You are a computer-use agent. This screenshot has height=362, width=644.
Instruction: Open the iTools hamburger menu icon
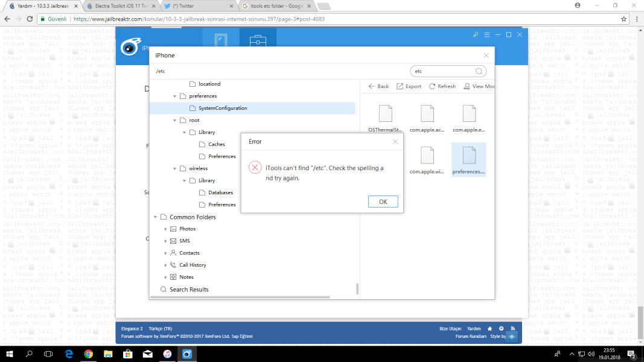pyautogui.click(x=487, y=35)
